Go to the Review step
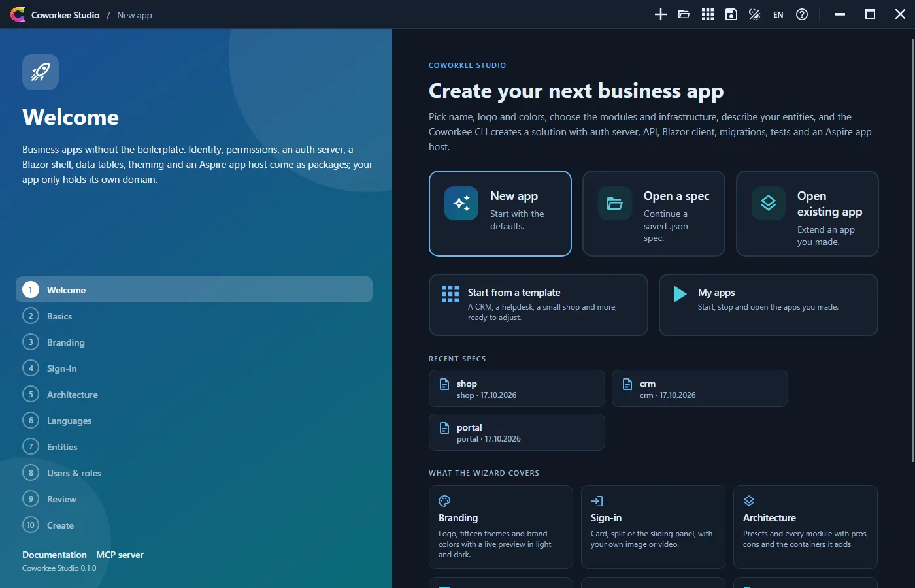915x588 pixels. [194, 498]
